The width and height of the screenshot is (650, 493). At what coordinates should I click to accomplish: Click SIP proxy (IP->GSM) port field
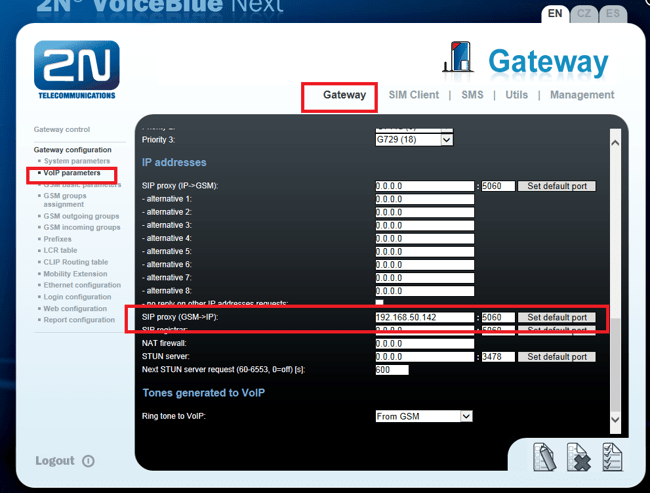coord(498,186)
